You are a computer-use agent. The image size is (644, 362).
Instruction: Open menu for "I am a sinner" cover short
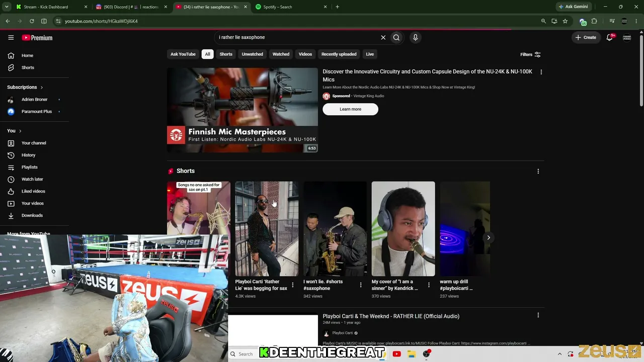pyautogui.click(x=429, y=285)
